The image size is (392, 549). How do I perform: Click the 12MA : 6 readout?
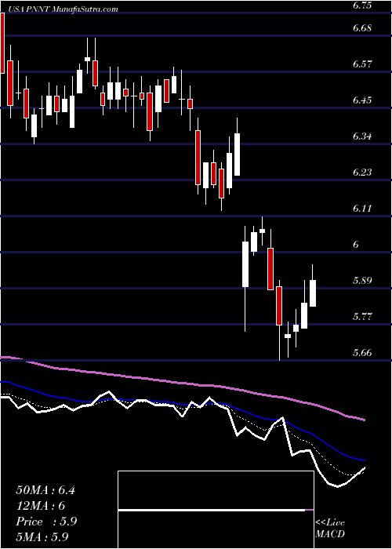coord(41,506)
